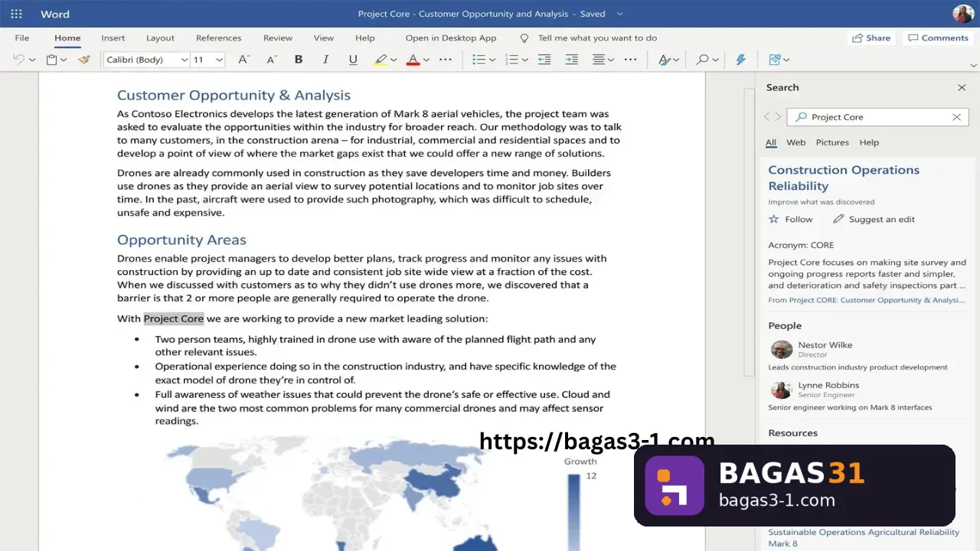Switch to the Insert tab
This screenshot has width=980, height=551.
[x=113, y=37]
